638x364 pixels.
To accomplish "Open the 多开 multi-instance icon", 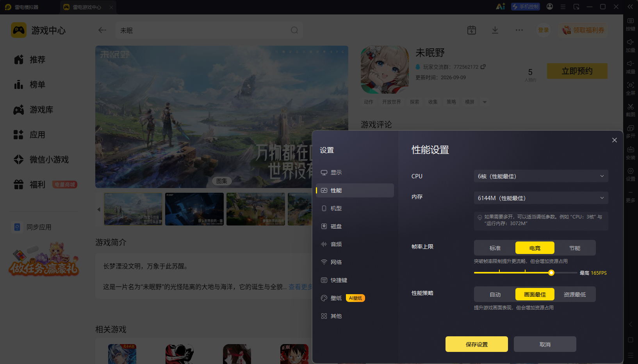I will coord(631,131).
